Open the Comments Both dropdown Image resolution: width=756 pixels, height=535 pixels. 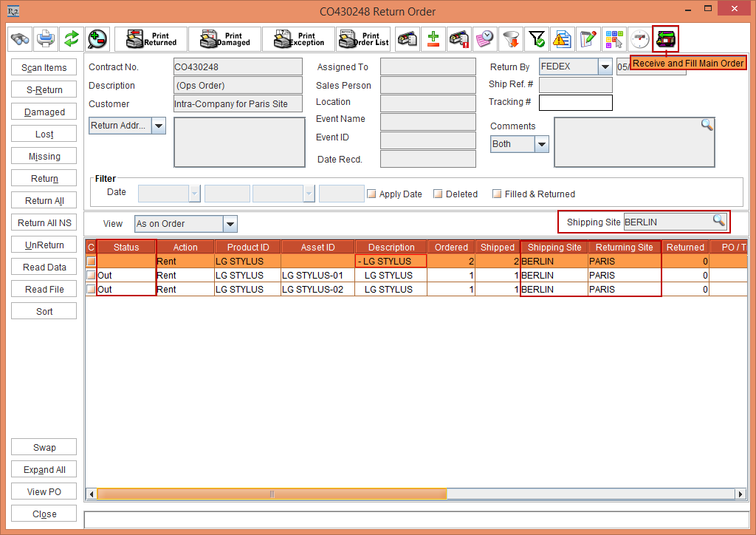coord(542,145)
